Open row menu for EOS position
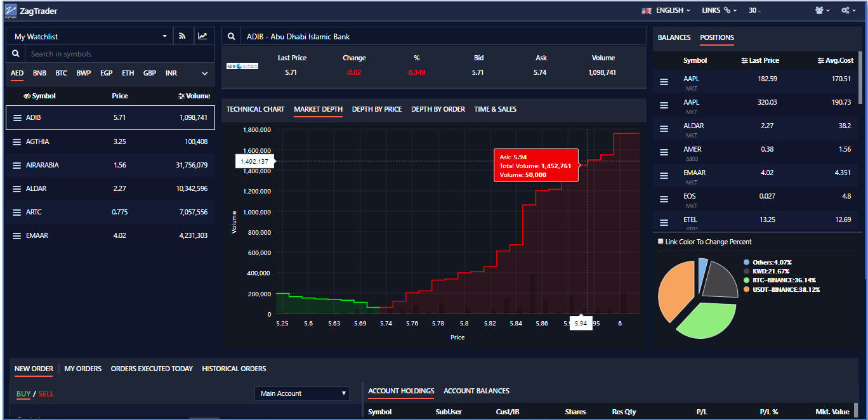The width and height of the screenshot is (868, 420). [664, 199]
